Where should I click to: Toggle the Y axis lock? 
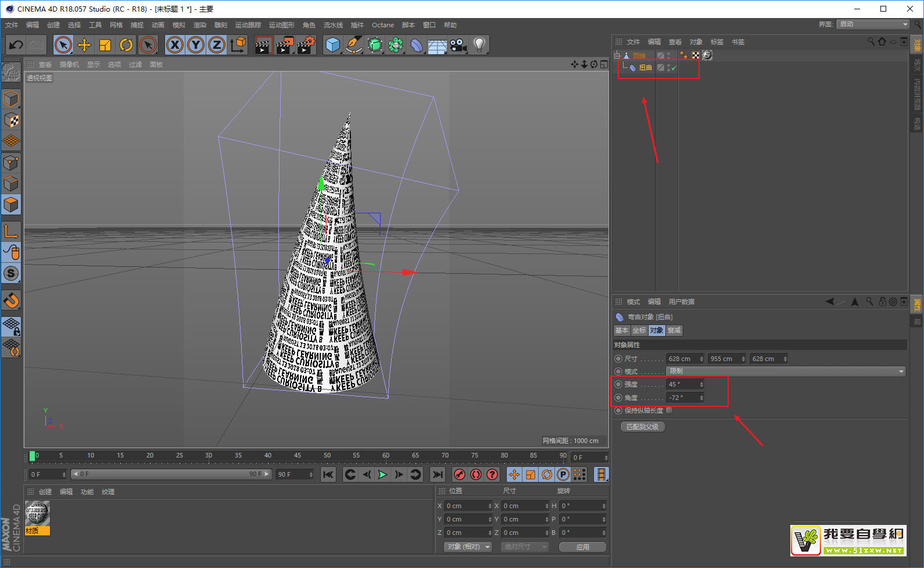196,45
